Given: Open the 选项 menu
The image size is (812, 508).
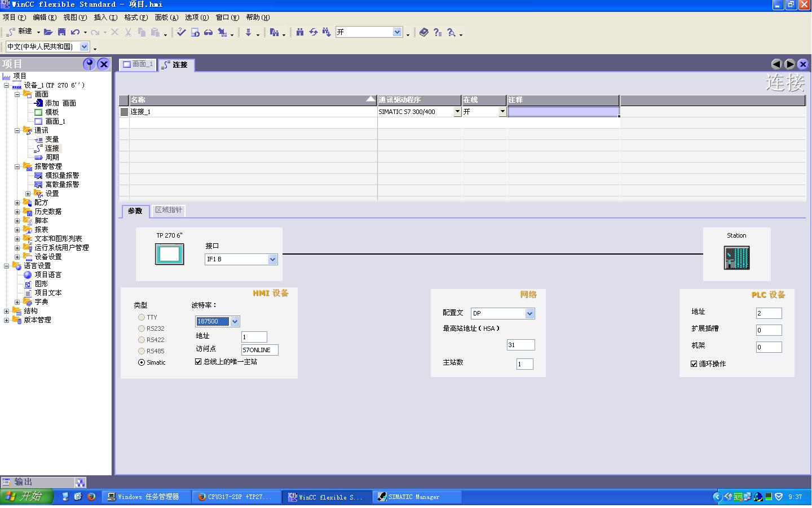Looking at the screenshot, I should pyautogui.click(x=196, y=17).
